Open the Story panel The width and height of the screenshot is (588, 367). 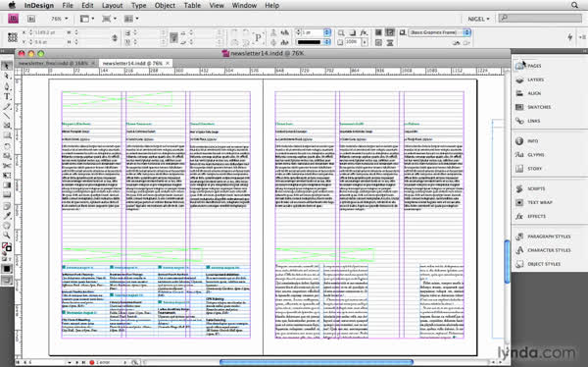coord(529,169)
